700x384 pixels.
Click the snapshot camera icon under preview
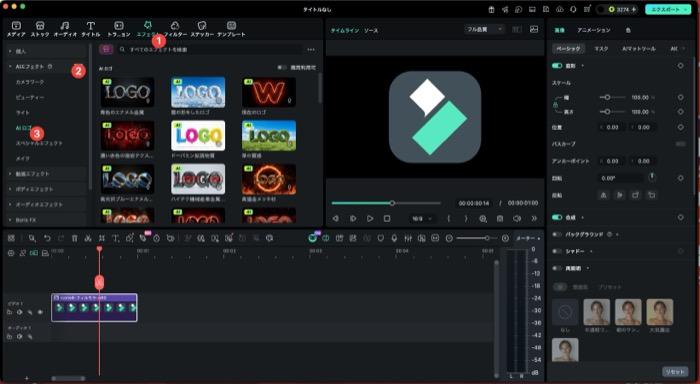tap(500, 218)
